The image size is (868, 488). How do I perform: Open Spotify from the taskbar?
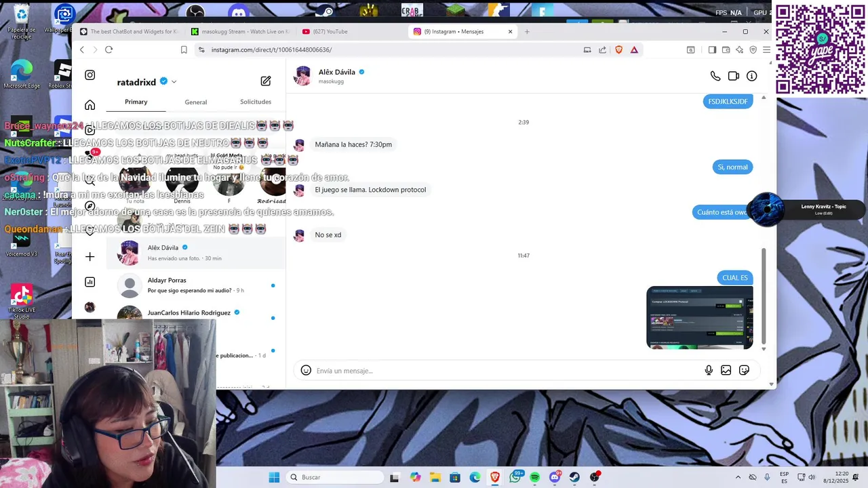[x=534, y=477]
